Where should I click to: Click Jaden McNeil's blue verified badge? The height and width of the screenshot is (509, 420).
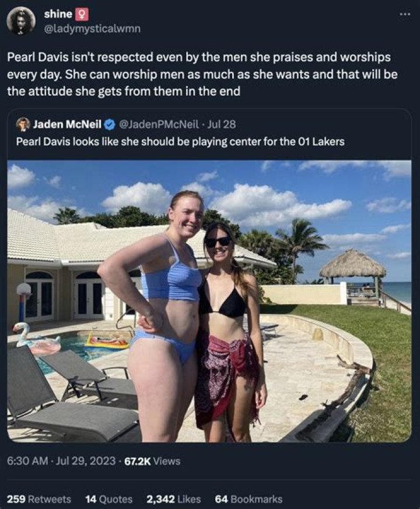point(110,125)
